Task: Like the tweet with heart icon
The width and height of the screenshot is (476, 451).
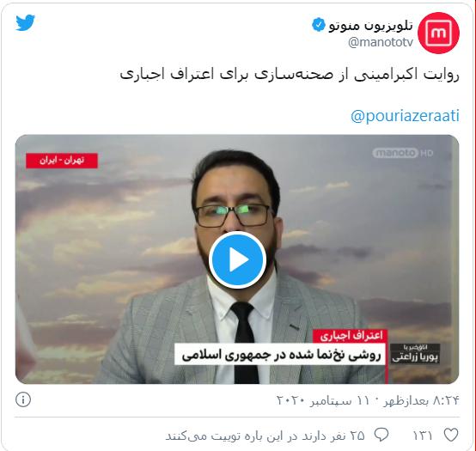Action: [451, 435]
